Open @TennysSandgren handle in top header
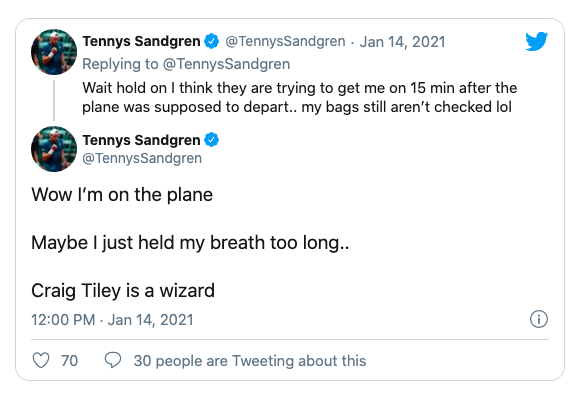 click(285, 41)
